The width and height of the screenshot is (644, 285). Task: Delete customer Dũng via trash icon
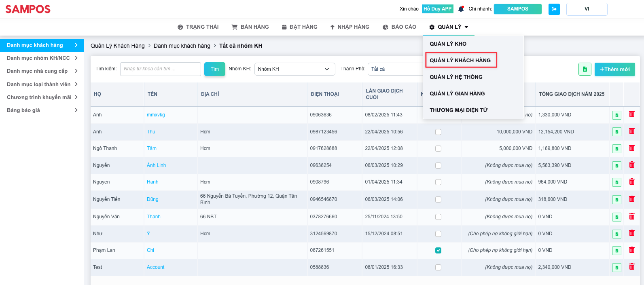[x=632, y=199]
